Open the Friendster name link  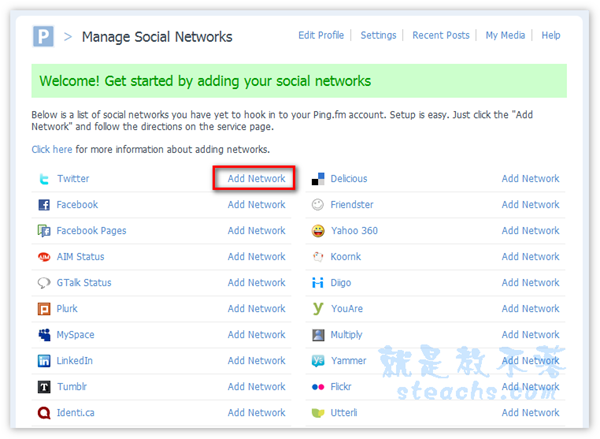pos(352,205)
